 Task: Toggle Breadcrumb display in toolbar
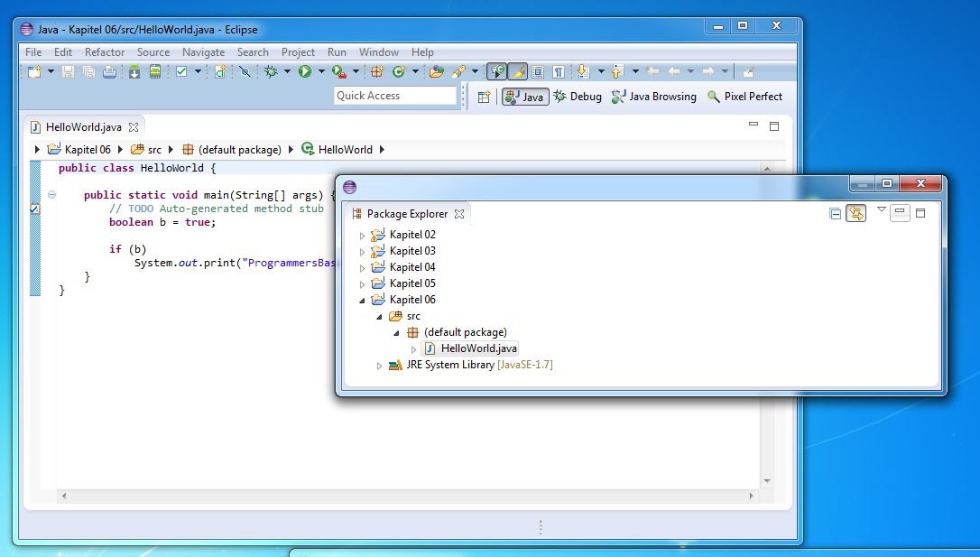coord(497,72)
